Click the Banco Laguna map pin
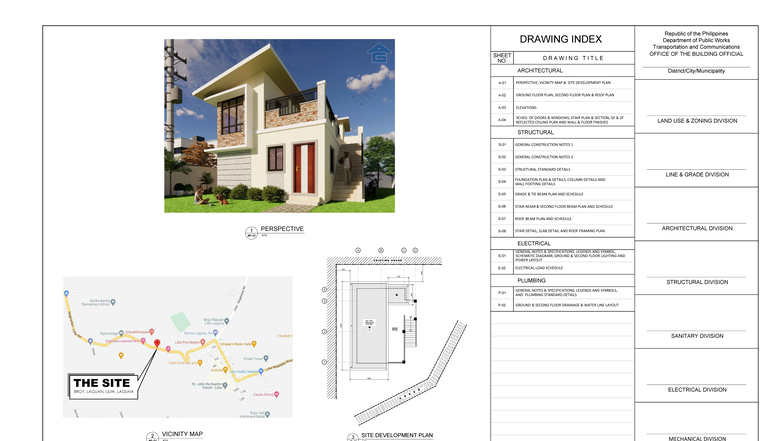This screenshot has height=441, width=784. click(x=216, y=332)
